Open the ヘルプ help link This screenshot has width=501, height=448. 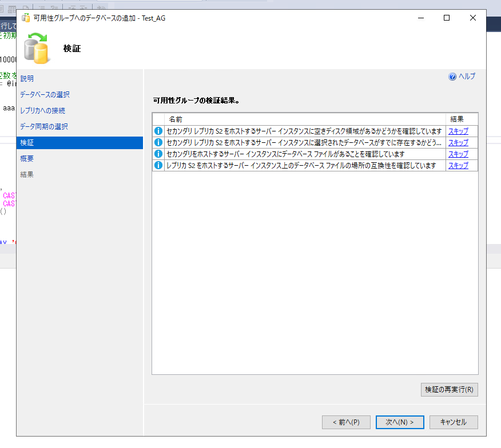point(467,77)
